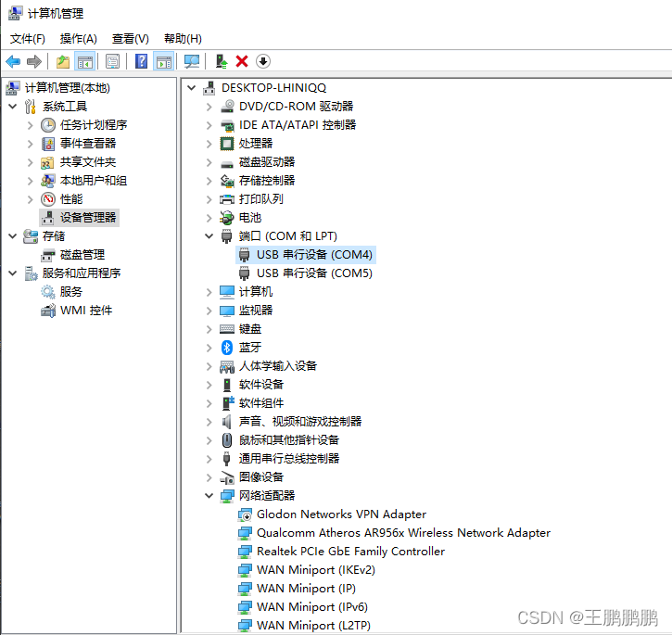Screen dimensions: 672x635
Task: Click the 通用串行总线控制器 USB icon
Action: tap(227, 459)
